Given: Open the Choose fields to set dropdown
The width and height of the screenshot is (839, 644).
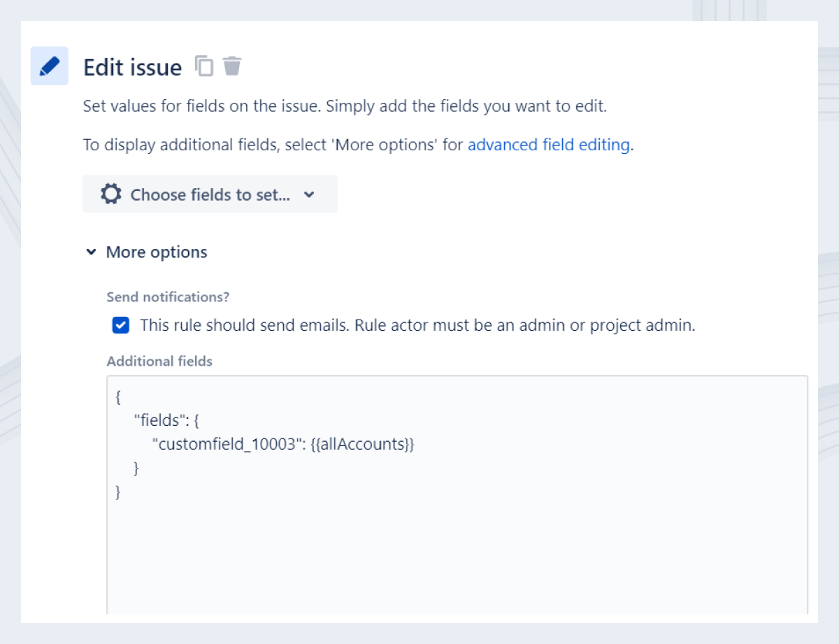Looking at the screenshot, I should [210, 194].
